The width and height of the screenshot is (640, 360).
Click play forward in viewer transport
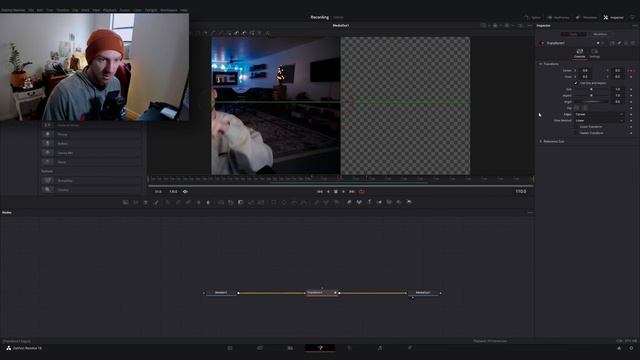pyautogui.click(x=343, y=191)
